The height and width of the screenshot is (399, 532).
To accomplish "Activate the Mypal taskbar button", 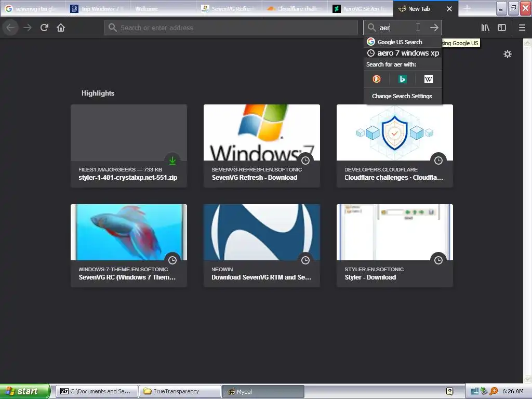I will 263,391.
